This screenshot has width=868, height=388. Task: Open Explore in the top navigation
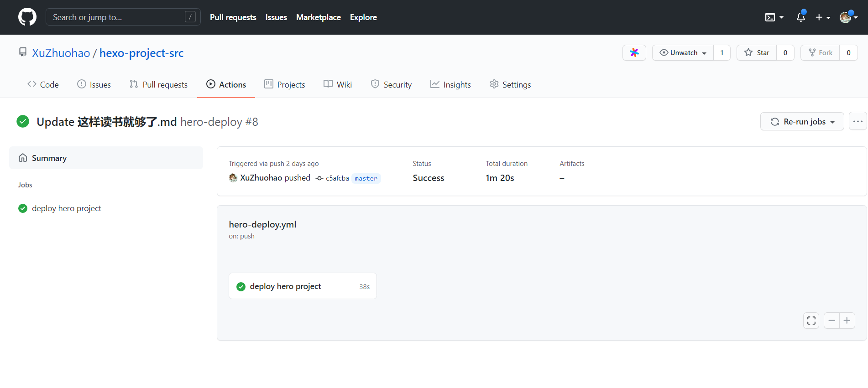363,17
